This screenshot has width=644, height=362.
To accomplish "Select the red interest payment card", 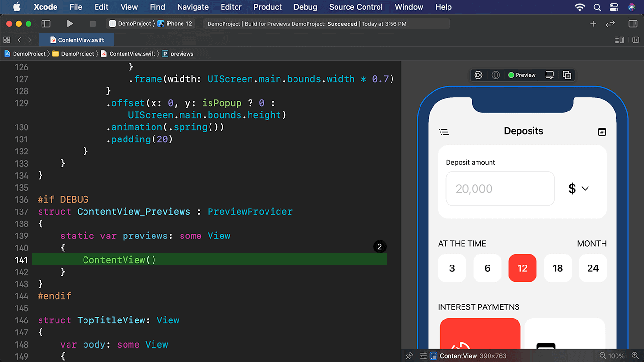I will coord(480,334).
